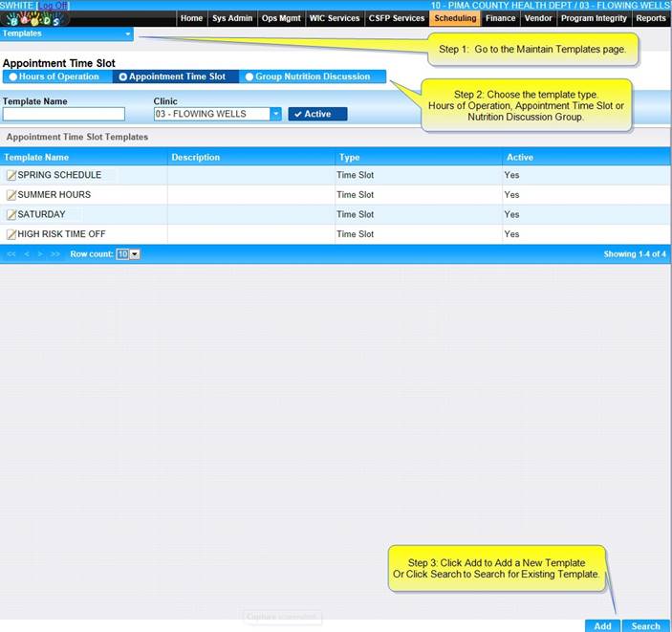The image size is (672, 632).
Task: Click the Template Name input field
Action: pyautogui.click(x=71, y=114)
